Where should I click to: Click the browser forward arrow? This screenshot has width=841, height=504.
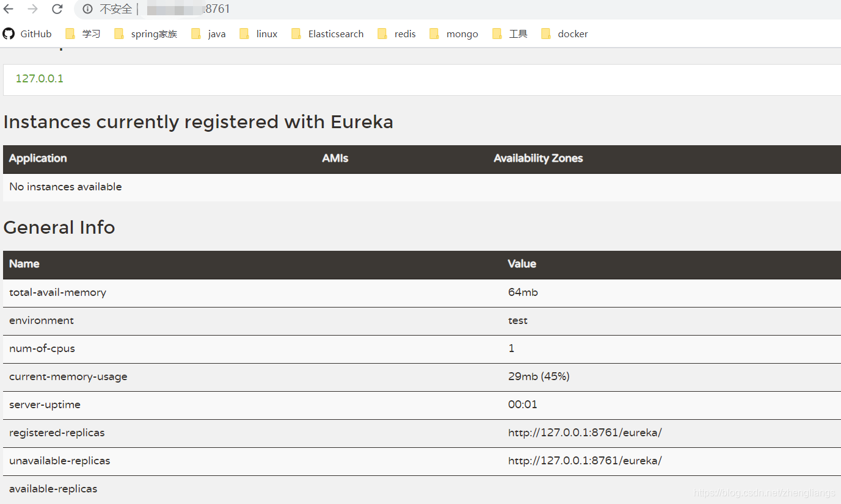click(33, 9)
